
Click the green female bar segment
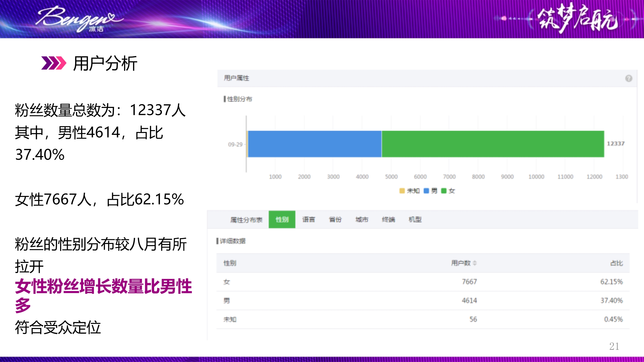click(x=493, y=144)
